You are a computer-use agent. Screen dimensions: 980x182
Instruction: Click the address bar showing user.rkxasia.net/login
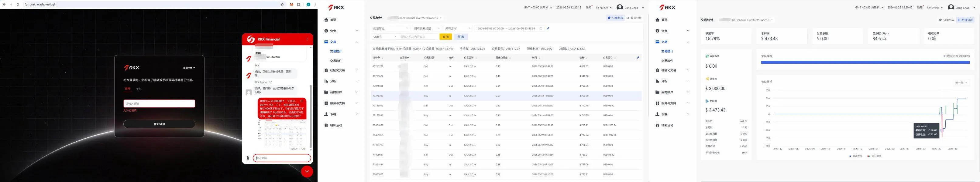(152, 5)
